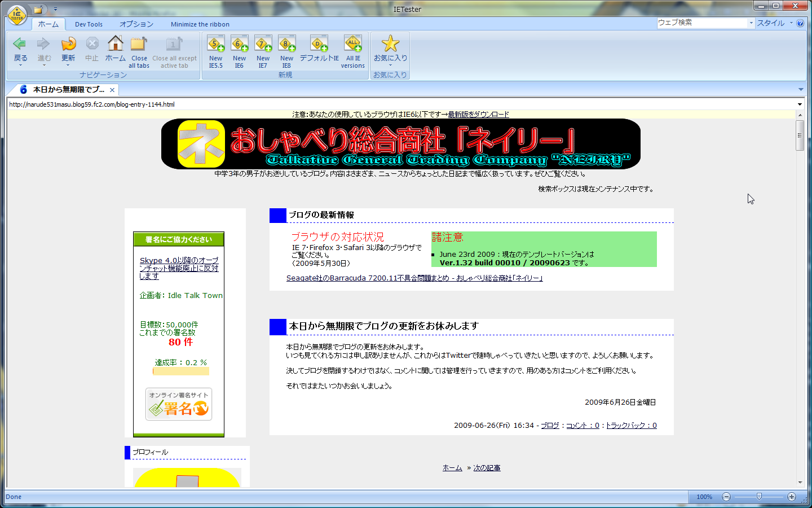The height and width of the screenshot is (508, 812).
Task: Open the tab list dropdown arrow
Action: (801, 90)
